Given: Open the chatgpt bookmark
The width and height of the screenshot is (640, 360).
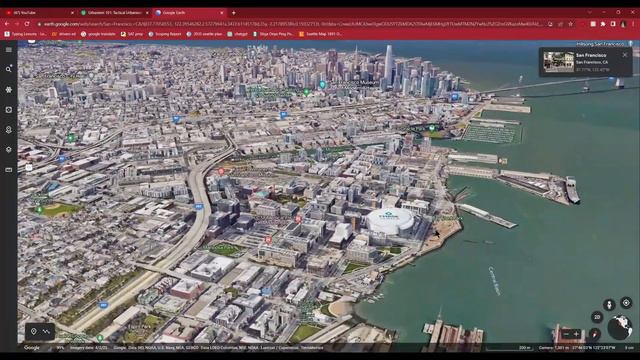Looking at the screenshot, I should tap(238, 34).
